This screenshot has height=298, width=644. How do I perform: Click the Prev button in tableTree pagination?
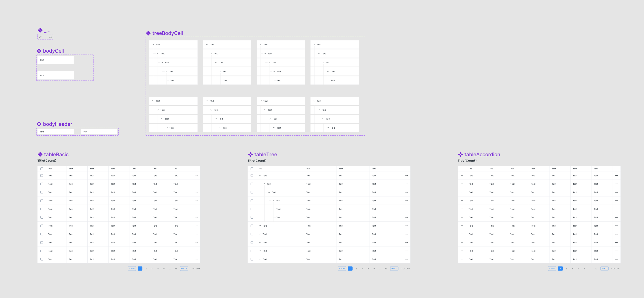pyautogui.click(x=342, y=268)
